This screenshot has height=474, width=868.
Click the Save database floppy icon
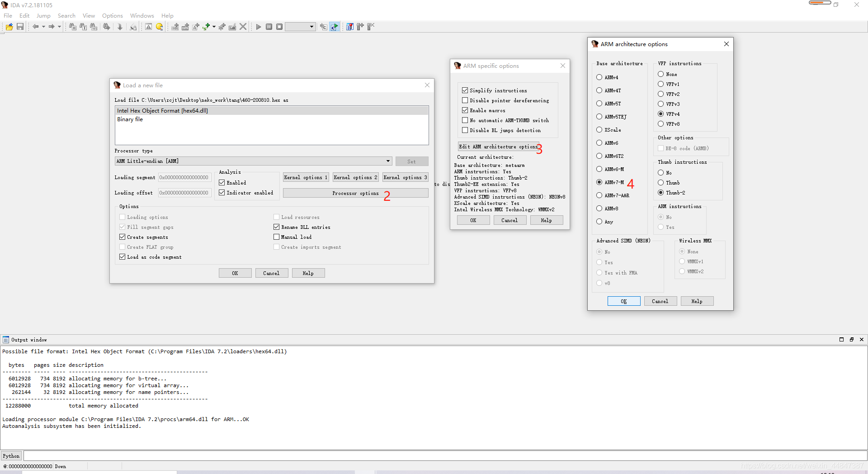pos(20,27)
